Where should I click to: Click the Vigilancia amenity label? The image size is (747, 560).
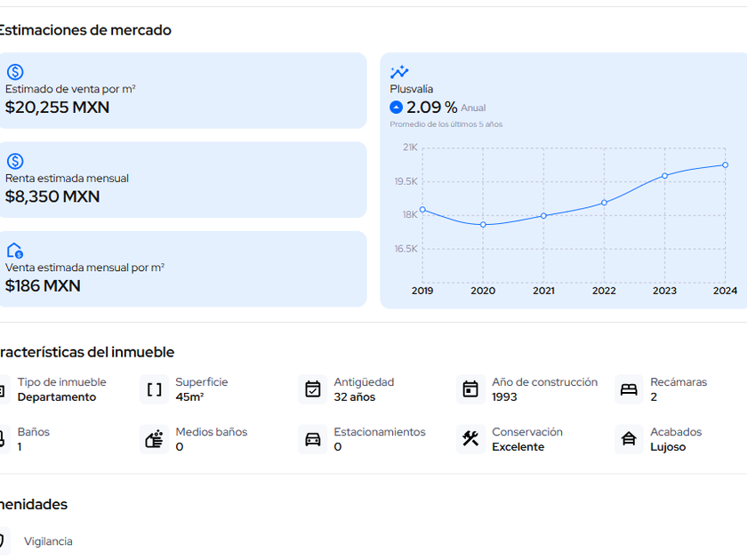(x=48, y=541)
